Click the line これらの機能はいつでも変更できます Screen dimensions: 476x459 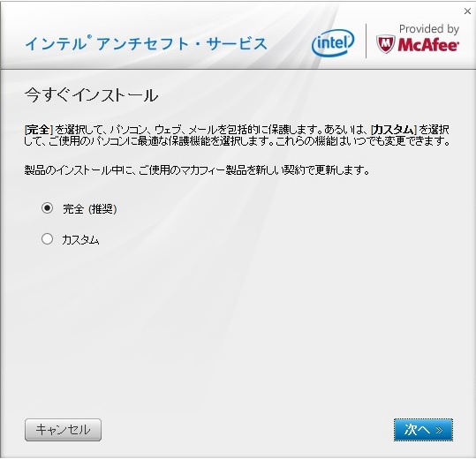click(x=363, y=140)
